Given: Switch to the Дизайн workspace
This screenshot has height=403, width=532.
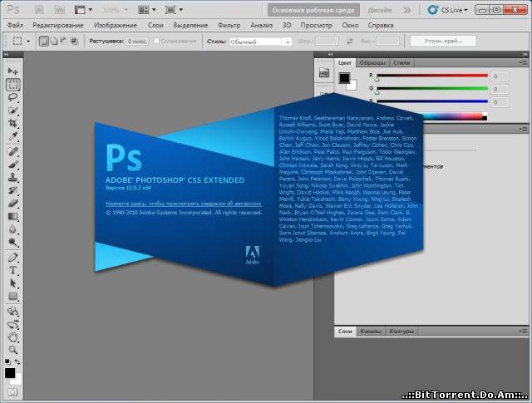Looking at the screenshot, I should (380, 10).
